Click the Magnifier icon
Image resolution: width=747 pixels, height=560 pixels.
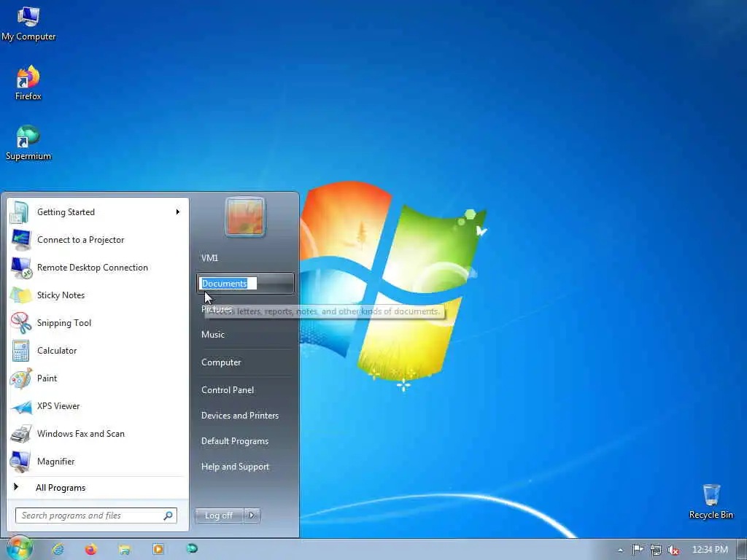pyautogui.click(x=20, y=462)
